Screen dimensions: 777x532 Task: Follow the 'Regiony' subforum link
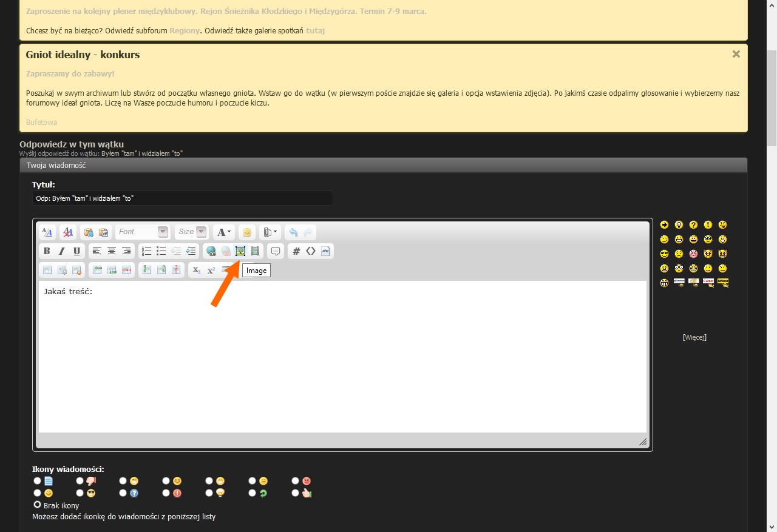(x=185, y=30)
